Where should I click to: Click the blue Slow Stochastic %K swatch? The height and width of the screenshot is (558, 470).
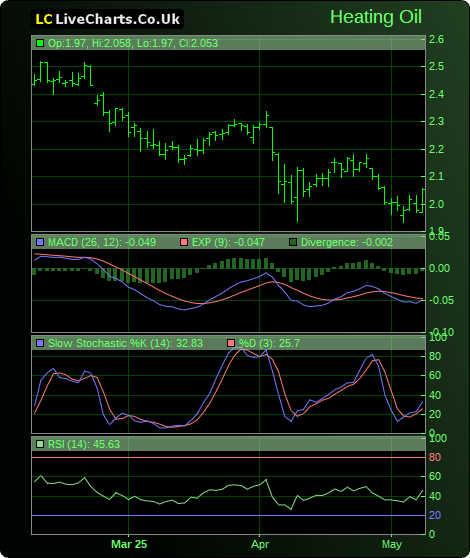[x=40, y=343]
